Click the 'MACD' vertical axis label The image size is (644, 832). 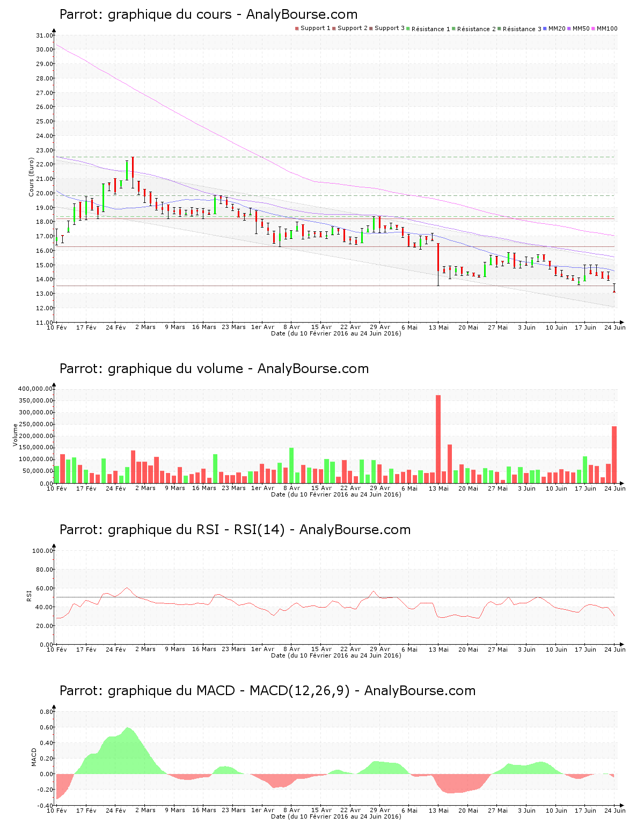34,757
